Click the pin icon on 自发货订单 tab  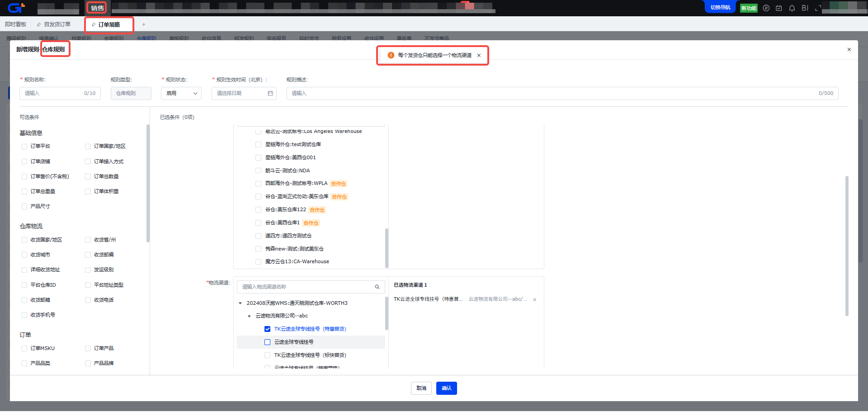coord(39,24)
